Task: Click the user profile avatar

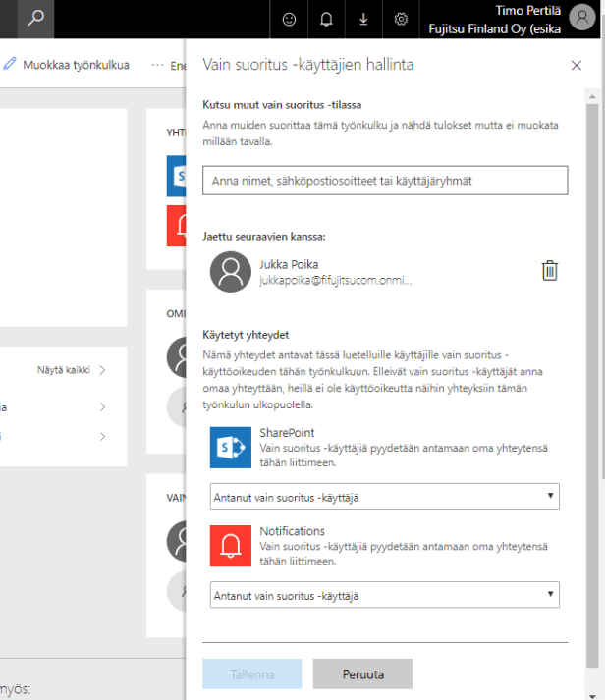Action: coord(580,18)
